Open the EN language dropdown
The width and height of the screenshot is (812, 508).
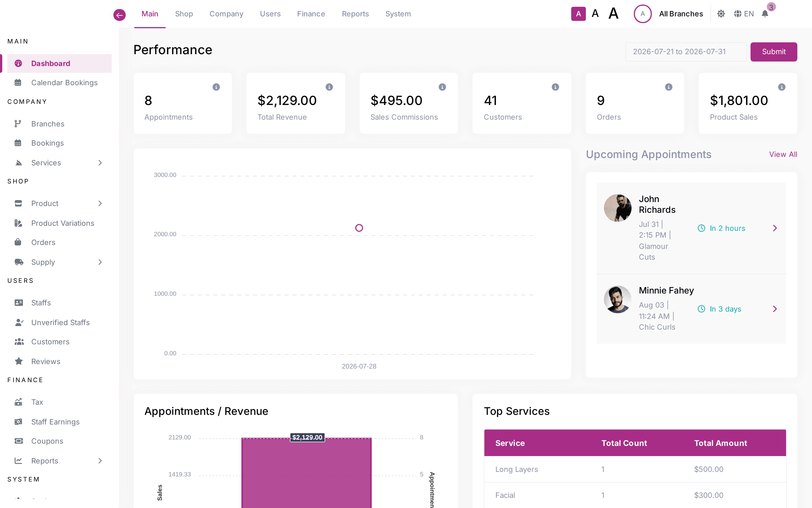pos(744,14)
